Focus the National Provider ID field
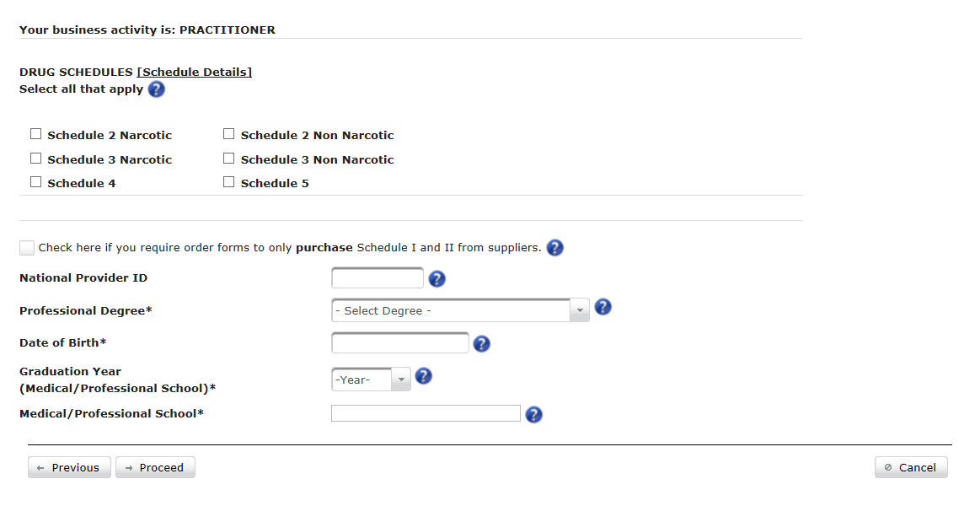Image resolution: width=980 pixels, height=506 pixels. pos(378,278)
